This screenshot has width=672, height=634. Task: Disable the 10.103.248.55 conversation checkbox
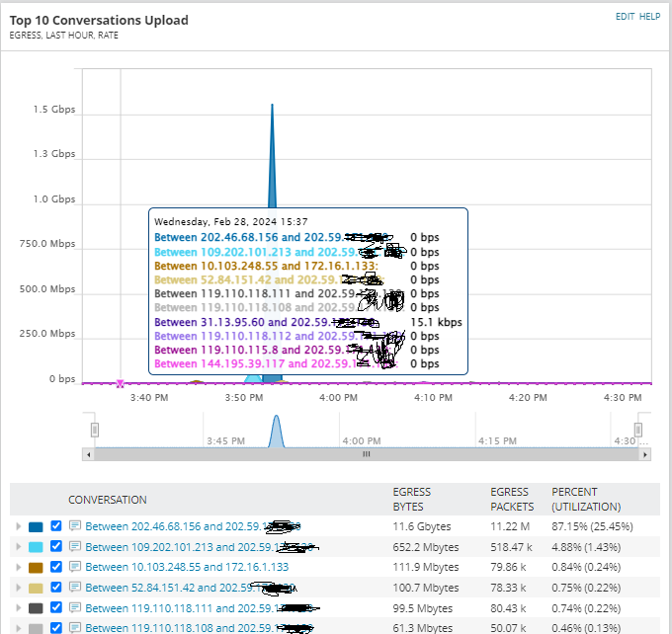click(56, 567)
